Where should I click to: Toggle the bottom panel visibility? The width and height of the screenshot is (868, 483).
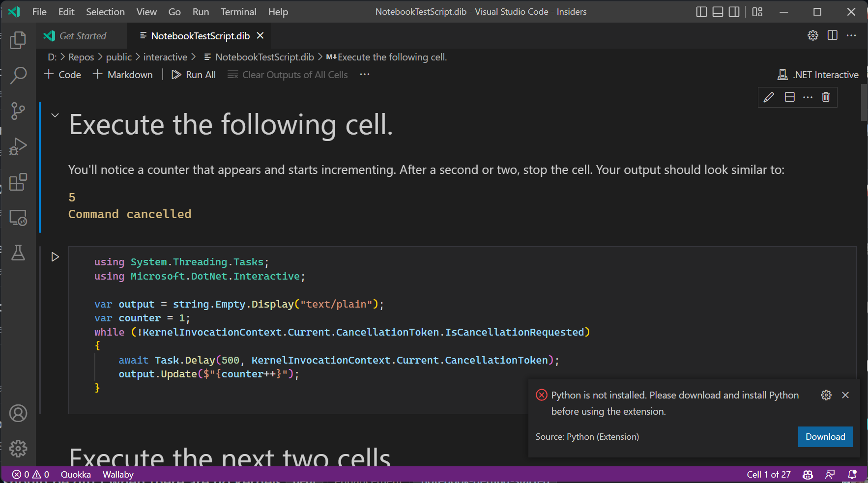coord(718,12)
